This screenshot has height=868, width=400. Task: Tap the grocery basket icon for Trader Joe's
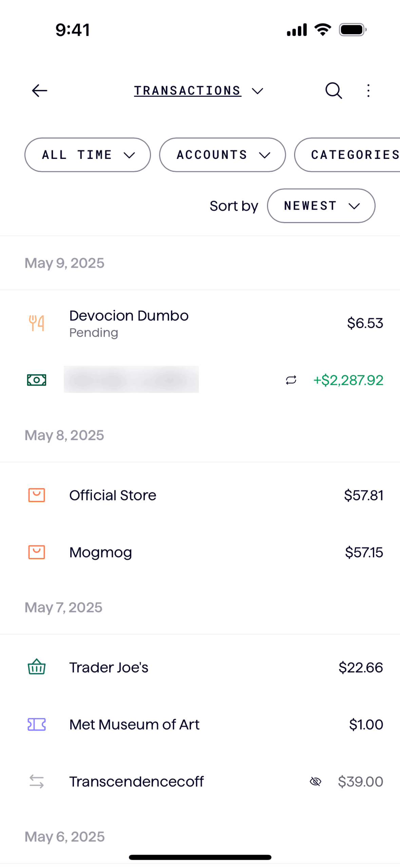[37, 667]
